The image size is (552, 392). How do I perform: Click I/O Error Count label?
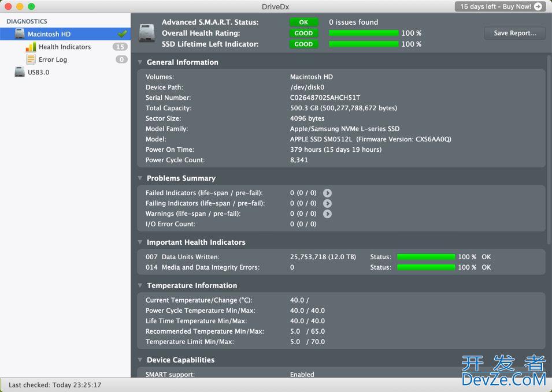click(x=171, y=224)
